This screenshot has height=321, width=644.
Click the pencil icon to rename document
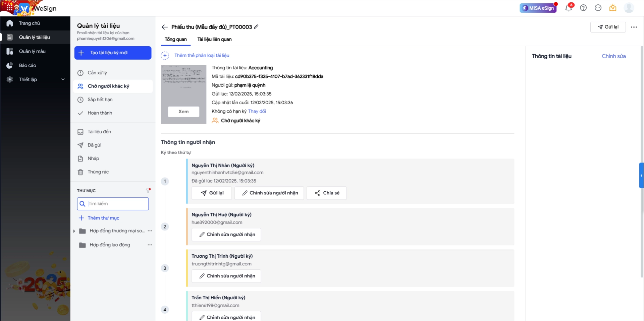[256, 27]
